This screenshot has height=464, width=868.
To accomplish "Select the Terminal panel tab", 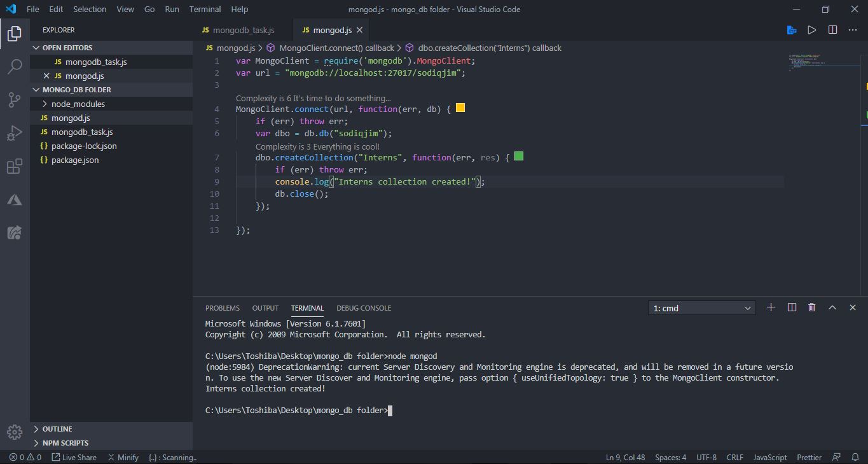I will point(307,308).
